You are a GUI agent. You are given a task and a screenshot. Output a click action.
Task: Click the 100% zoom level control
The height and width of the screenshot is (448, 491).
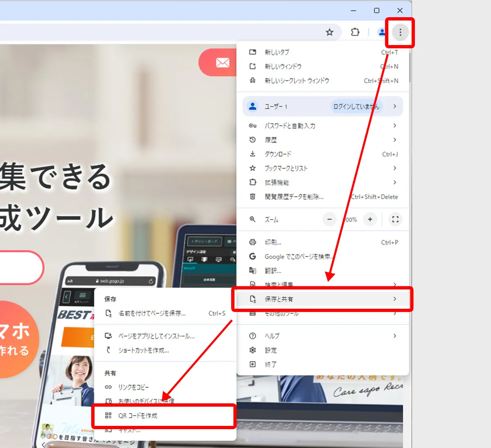[x=350, y=219]
